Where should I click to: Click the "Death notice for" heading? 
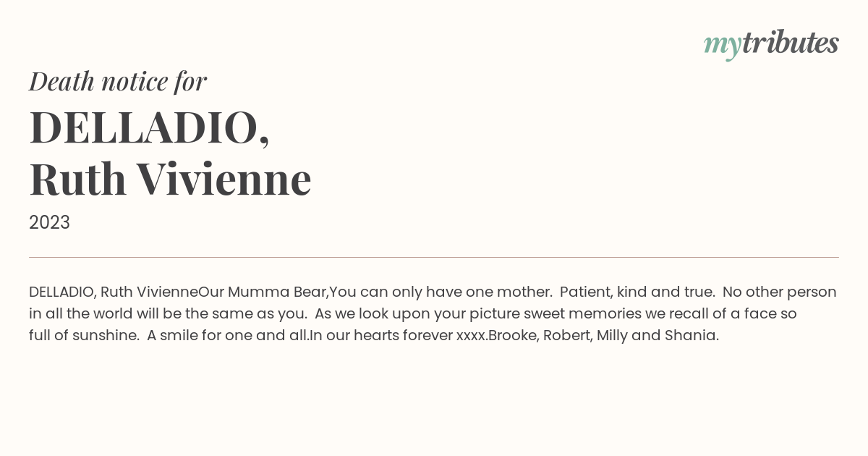coord(118,81)
